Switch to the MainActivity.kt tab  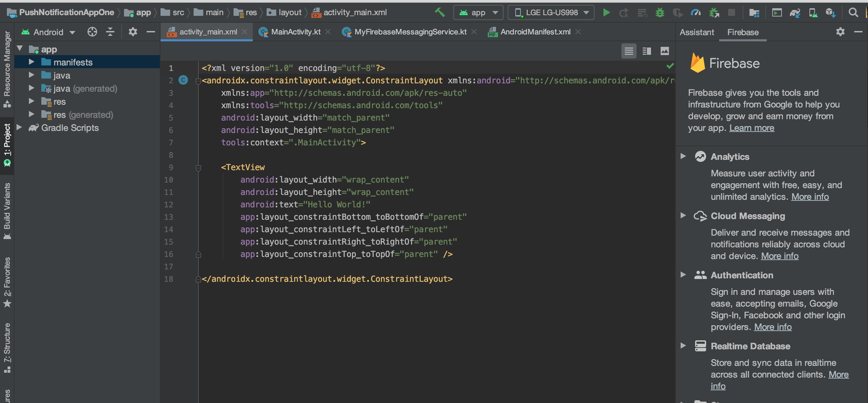(295, 32)
